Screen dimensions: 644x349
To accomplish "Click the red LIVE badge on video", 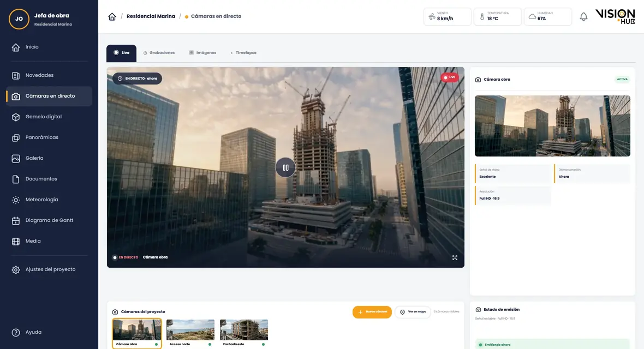I will point(449,77).
